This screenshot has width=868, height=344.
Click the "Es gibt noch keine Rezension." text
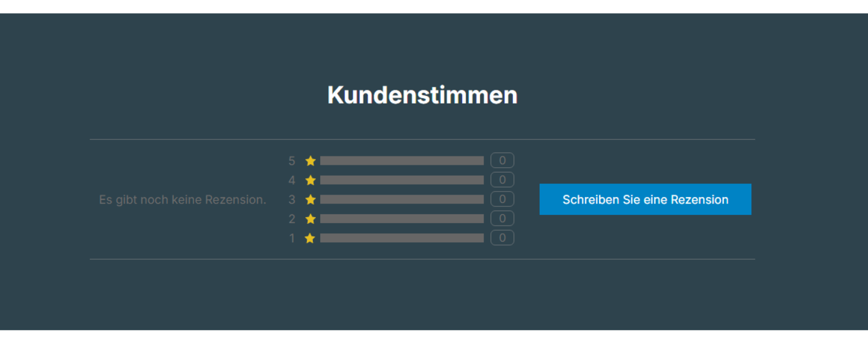[x=183, y=200]
